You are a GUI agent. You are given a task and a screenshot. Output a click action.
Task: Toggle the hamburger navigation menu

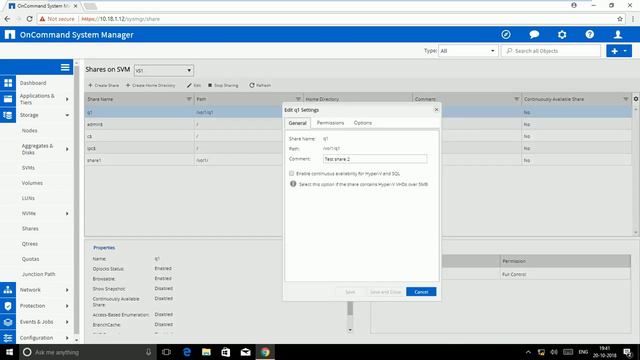[x=65, y=67]
